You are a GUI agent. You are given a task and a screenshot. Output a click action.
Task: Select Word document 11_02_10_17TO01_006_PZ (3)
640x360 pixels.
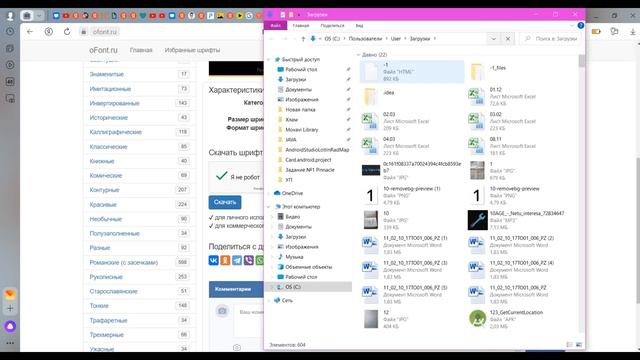412,270
